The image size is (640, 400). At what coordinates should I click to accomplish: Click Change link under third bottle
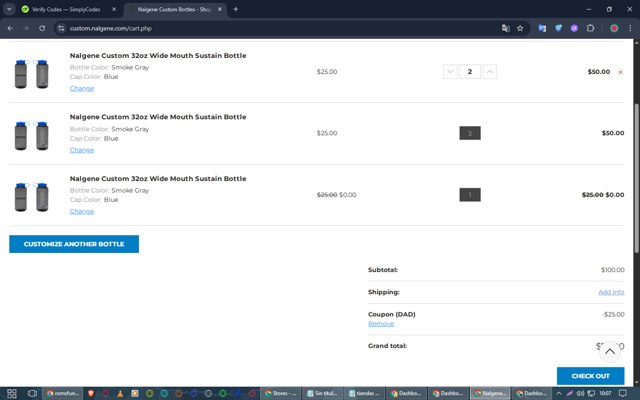coord(82,211)
